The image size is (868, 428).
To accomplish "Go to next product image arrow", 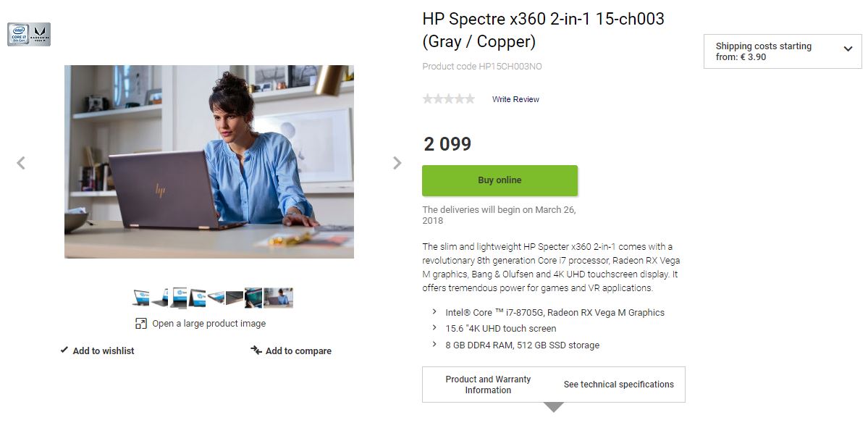I will [397, 163].
